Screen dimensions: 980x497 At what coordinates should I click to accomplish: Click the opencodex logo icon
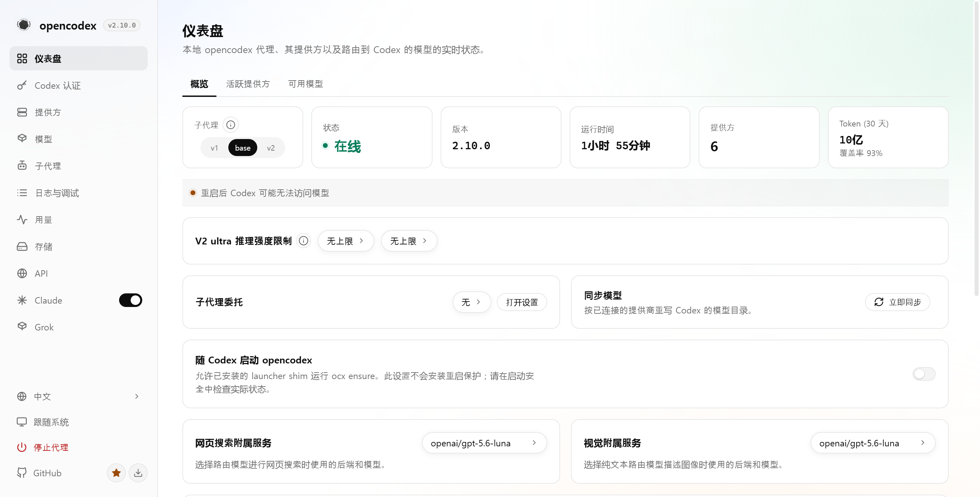[23, 25]
